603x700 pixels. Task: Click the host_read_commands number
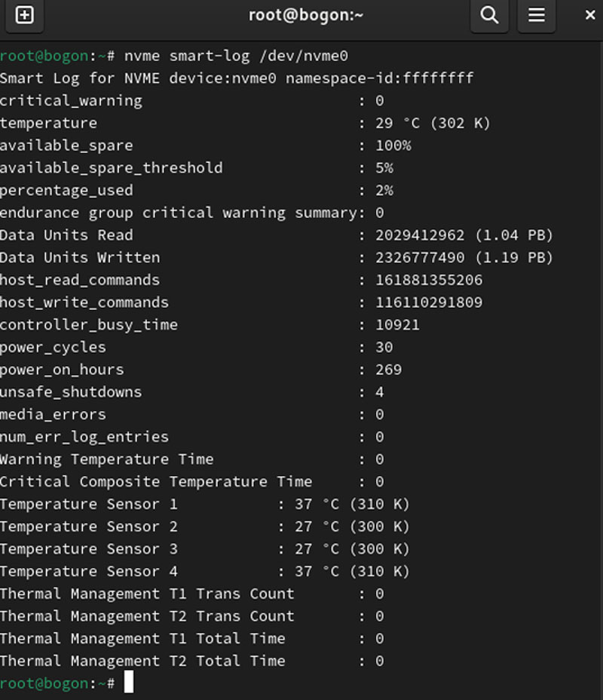pyautogui.click(x=429, y=280)
